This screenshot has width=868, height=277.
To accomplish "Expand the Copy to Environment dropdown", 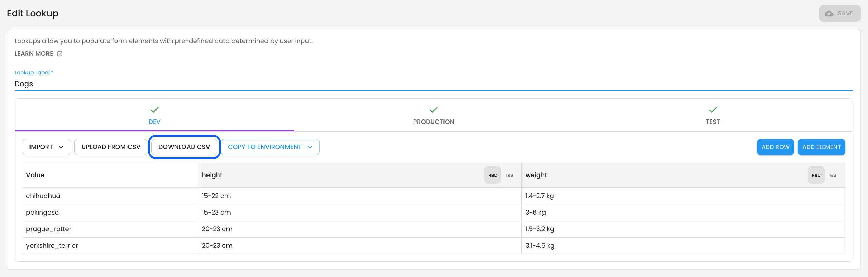I will (270, 147).
